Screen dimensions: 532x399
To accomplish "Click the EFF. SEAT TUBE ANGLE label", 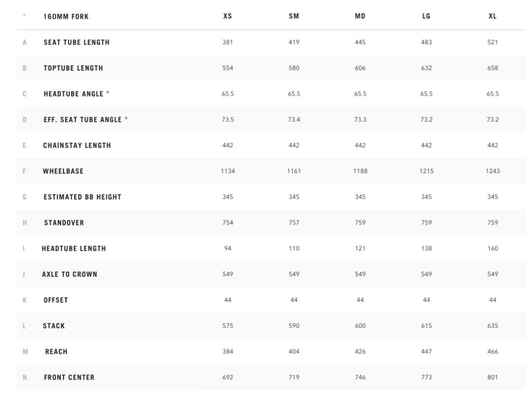I will 86,119.
